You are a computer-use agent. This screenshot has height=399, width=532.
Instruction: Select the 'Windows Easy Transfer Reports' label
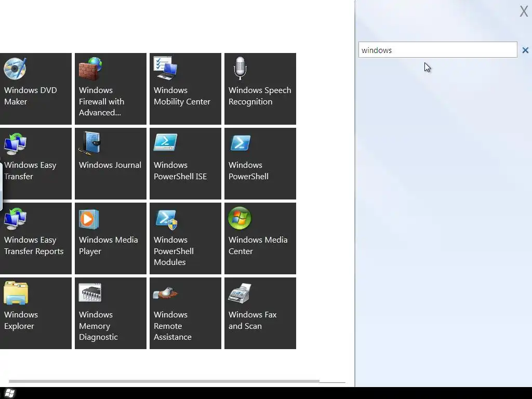[x=34, y=245]
